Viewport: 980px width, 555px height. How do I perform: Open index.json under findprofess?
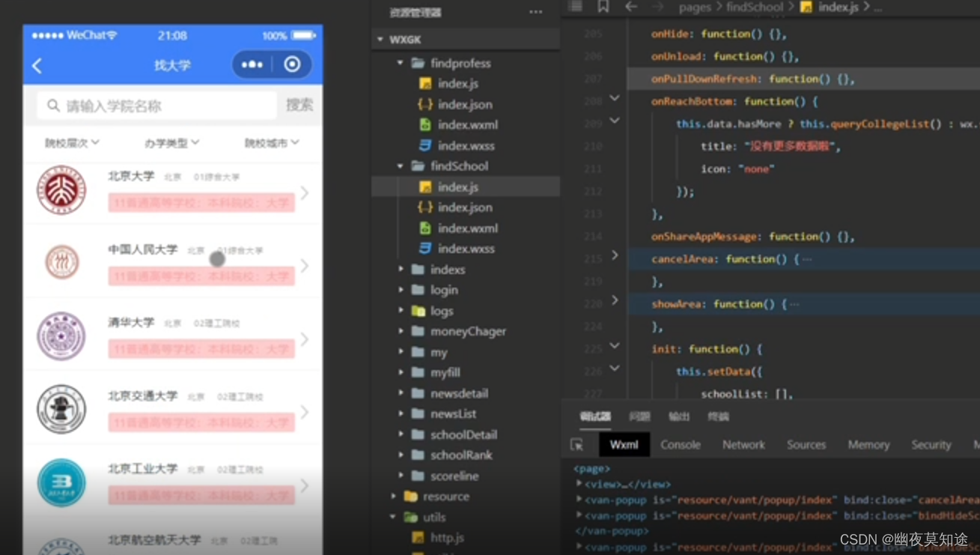465,104
